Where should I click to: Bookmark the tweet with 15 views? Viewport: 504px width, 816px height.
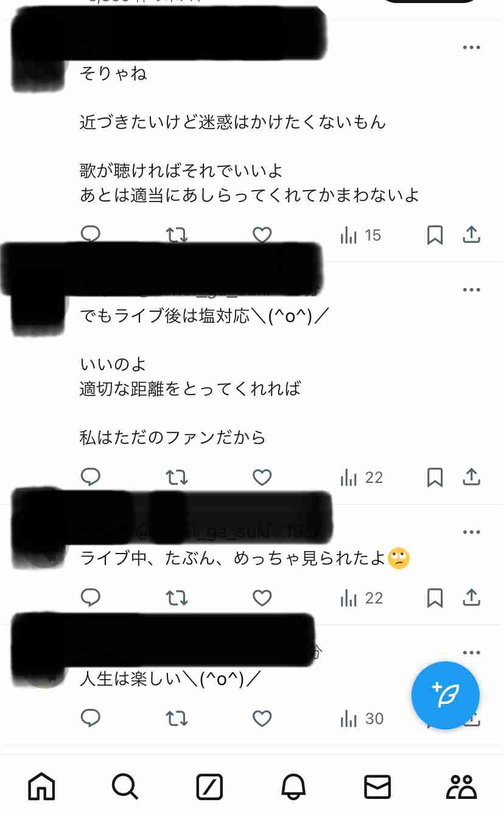435,235
